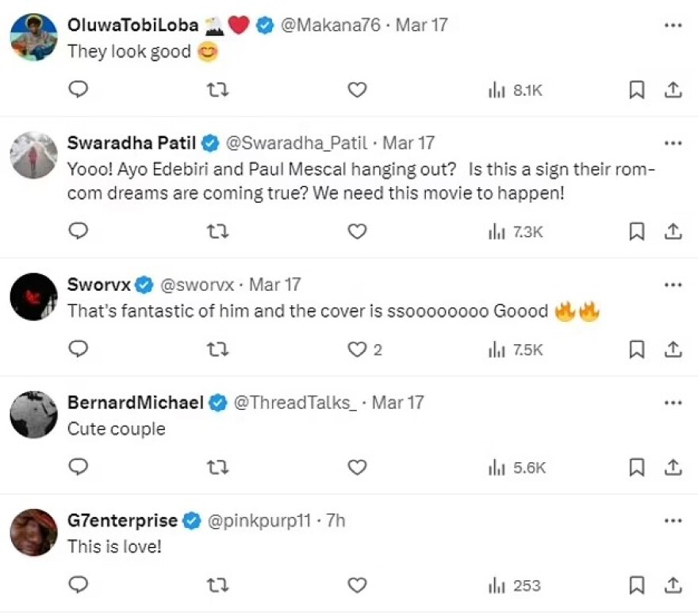This screenshot has width=698, height=616.
Task: Open more menu on G7enterprise's tweet
Action: point(673,521)
